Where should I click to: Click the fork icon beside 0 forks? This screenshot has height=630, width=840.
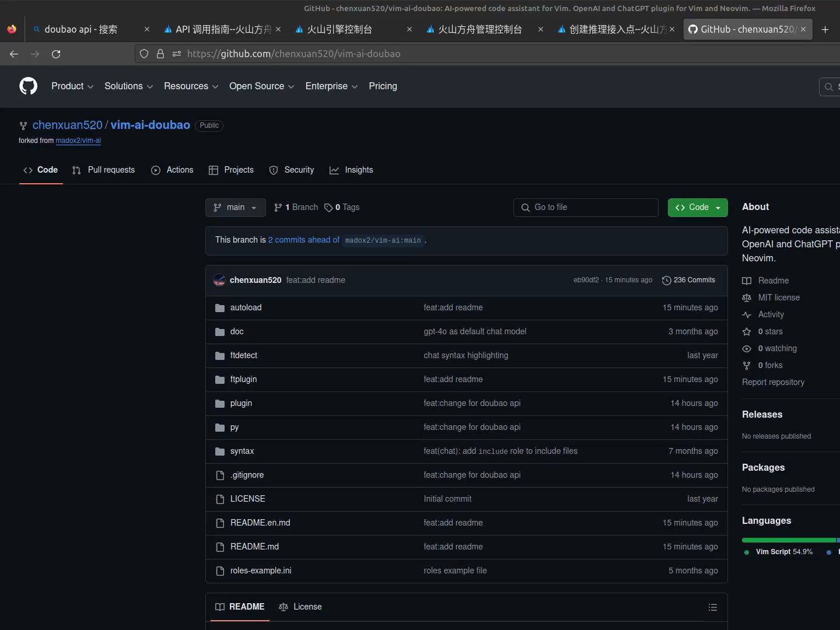pos(747,365)
